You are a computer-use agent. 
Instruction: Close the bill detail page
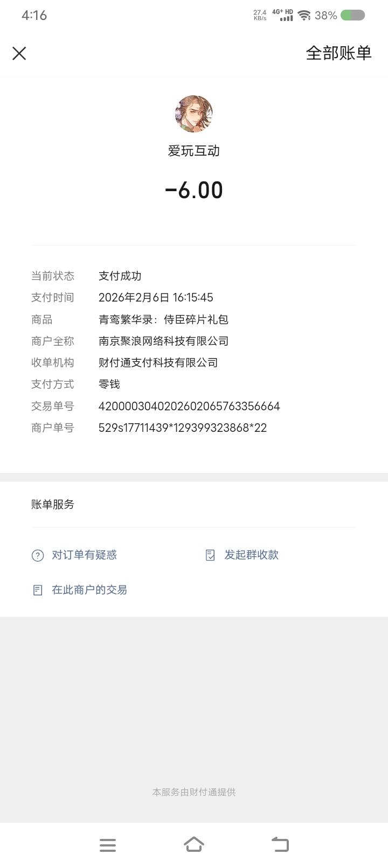coord(19,53)
